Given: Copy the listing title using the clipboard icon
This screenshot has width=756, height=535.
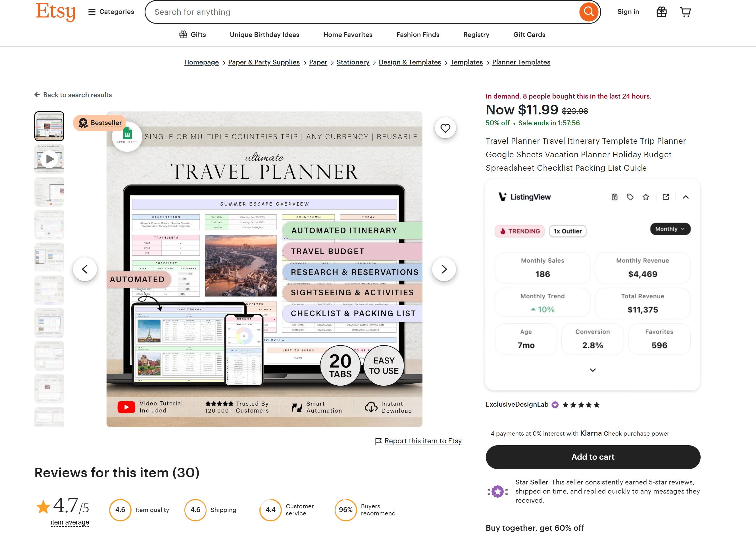Looking at the screenshot, I should [614, 197].
